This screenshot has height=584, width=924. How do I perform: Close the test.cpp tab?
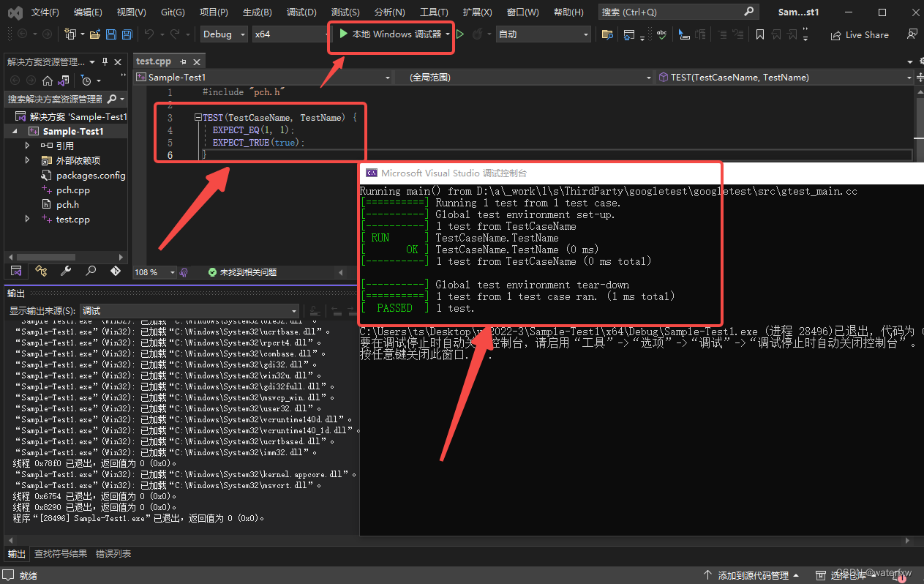197,62
